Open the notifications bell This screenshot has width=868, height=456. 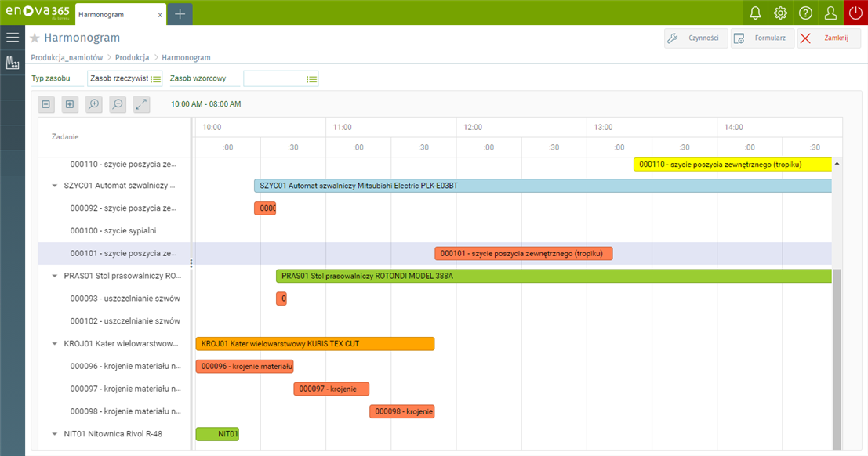pos(755,13)
